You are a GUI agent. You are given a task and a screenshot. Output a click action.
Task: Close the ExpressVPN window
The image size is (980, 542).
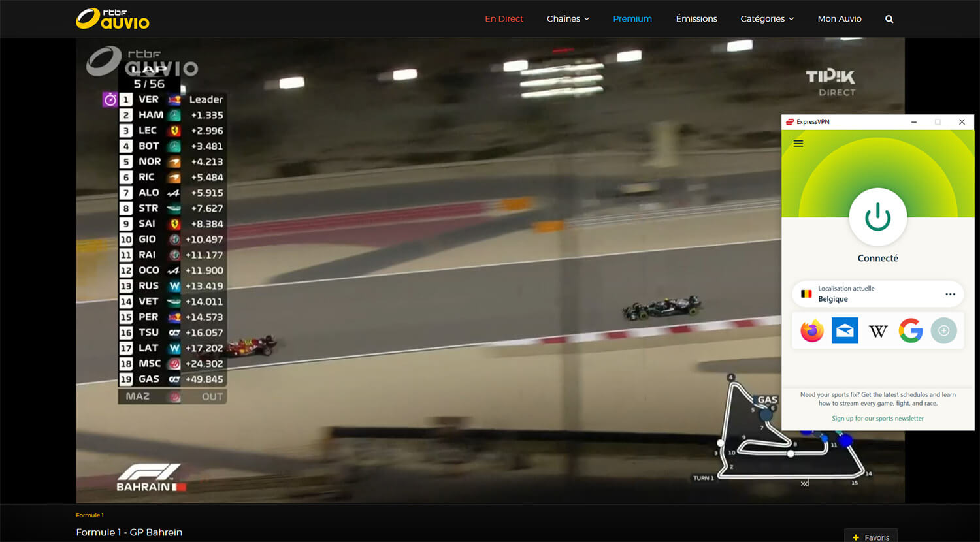click(x=962, y=122)
